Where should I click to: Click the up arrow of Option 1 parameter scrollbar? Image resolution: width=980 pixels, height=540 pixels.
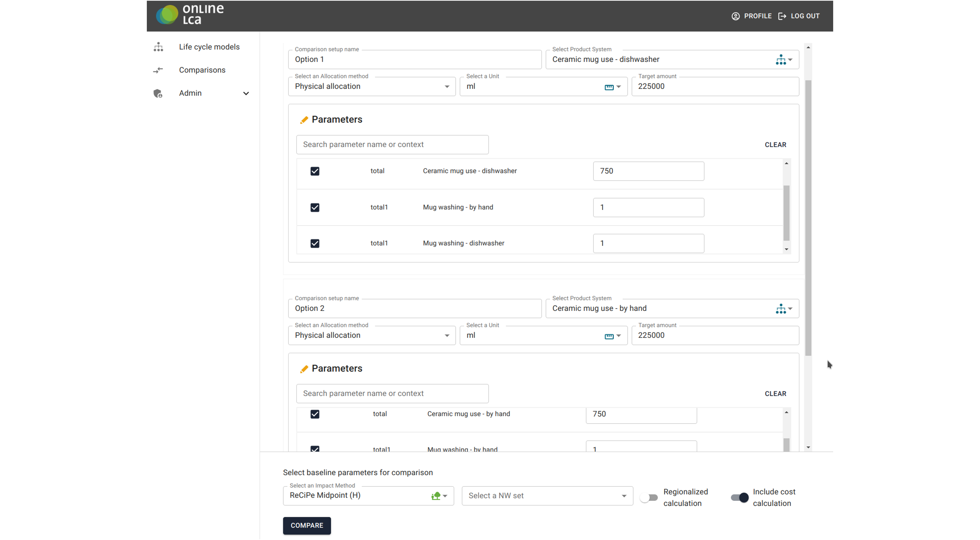coord(786,163)
